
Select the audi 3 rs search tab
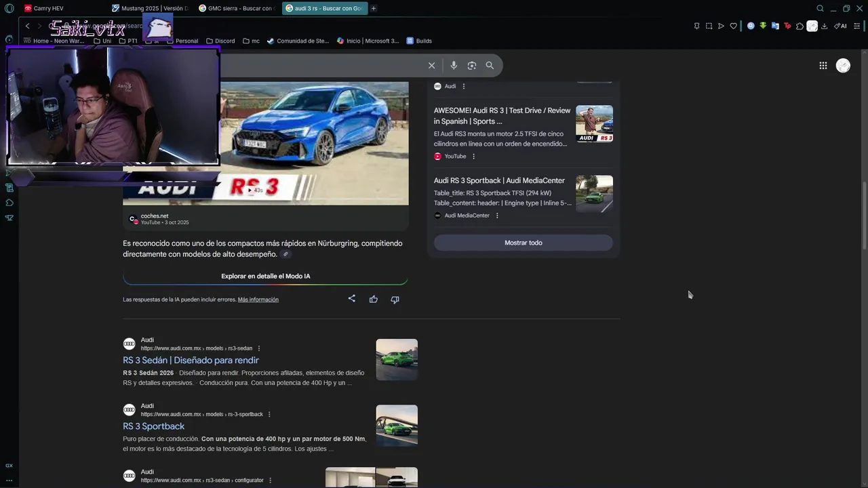coord(325,8)
